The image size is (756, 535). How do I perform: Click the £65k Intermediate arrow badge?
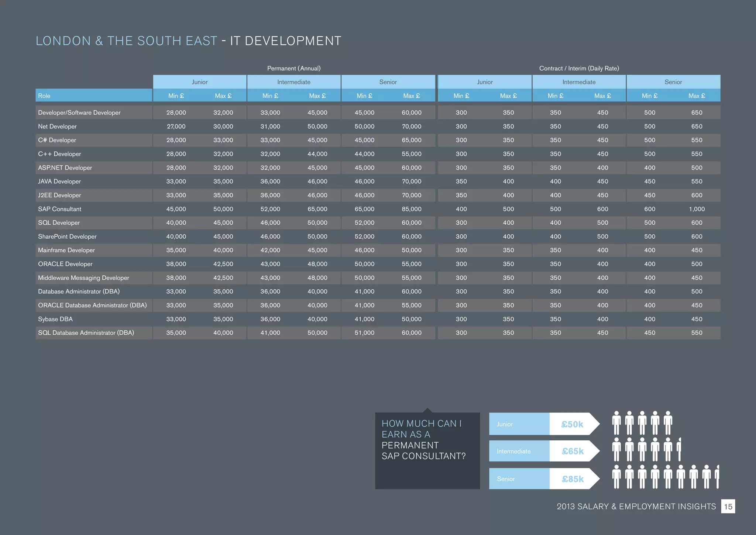[573, 451]
